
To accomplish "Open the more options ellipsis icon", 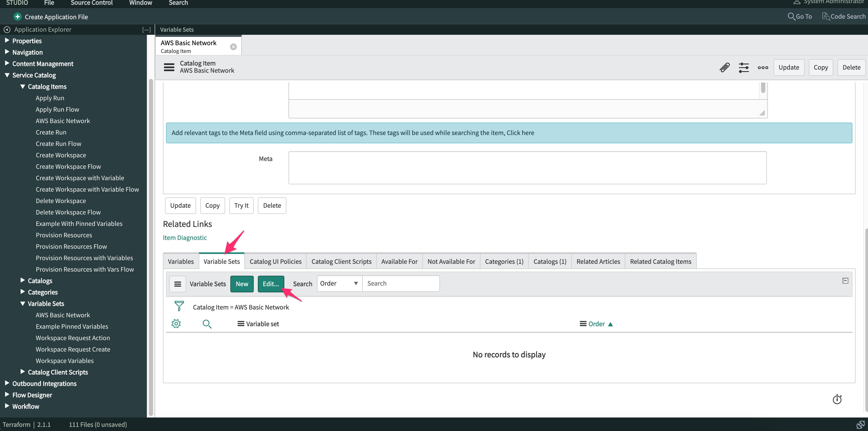I will [x=763, y=68].
